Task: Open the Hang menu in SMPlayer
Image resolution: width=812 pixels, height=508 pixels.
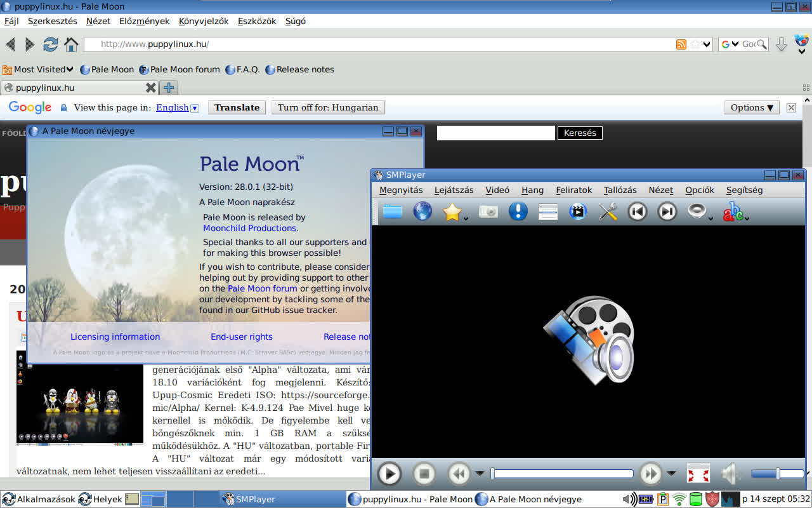Action: click(533, 190)
